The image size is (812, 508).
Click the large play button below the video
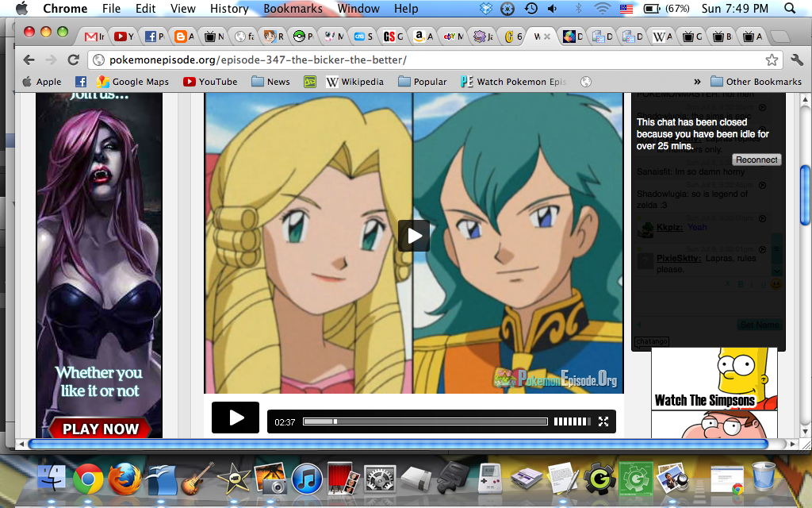235,418
